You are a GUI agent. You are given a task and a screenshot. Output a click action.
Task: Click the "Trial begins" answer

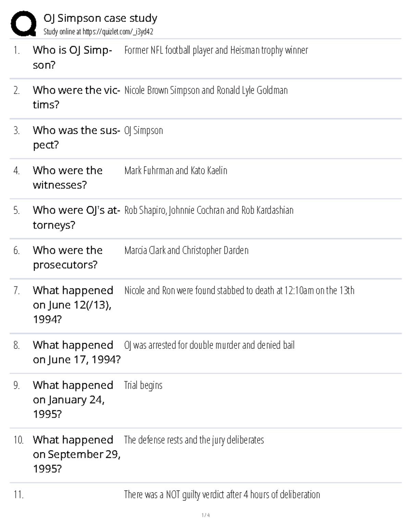[x=143, y=385]
